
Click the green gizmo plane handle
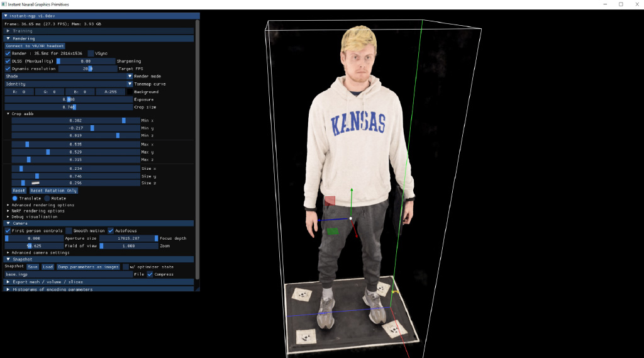pyautogui.click(x=333, y=232)
